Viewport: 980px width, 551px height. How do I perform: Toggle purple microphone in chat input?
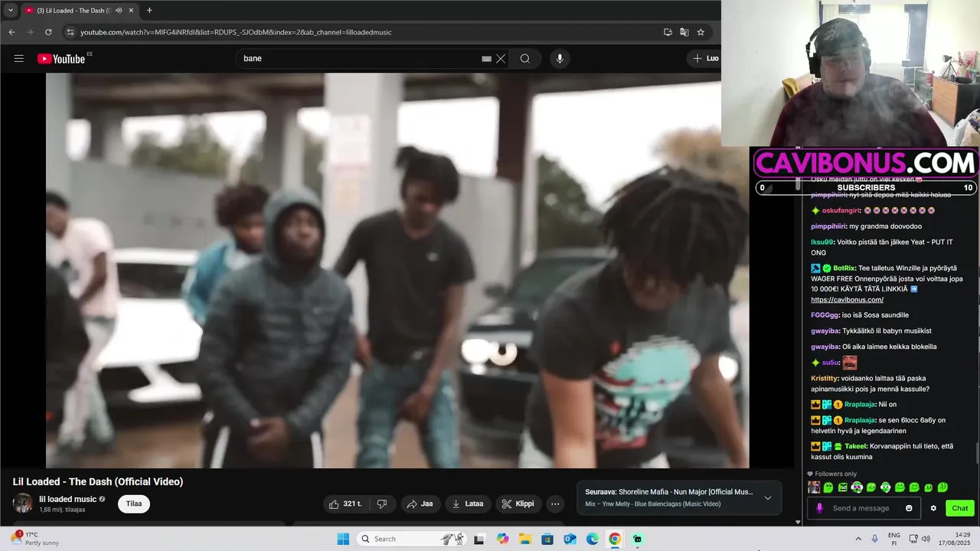coord(819,508)
